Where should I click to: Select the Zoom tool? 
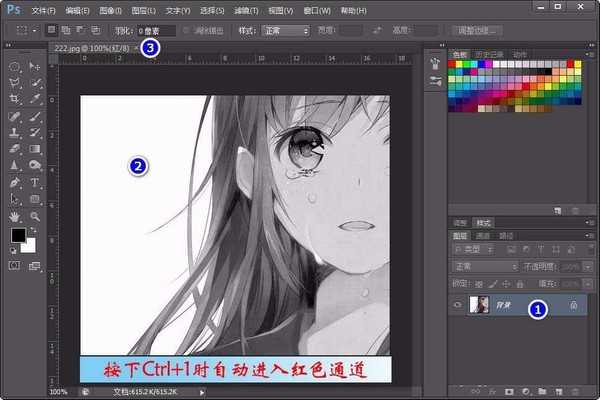click(x=35, y=215)
